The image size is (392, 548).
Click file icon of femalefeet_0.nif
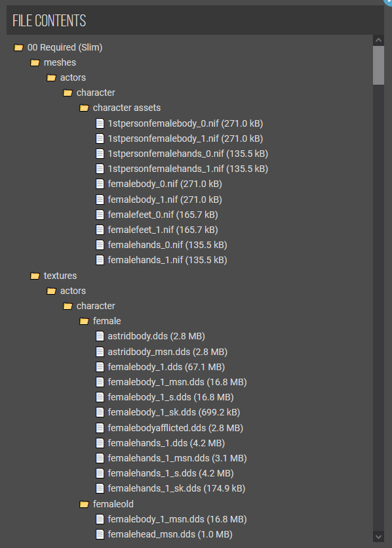pos(100,215)
